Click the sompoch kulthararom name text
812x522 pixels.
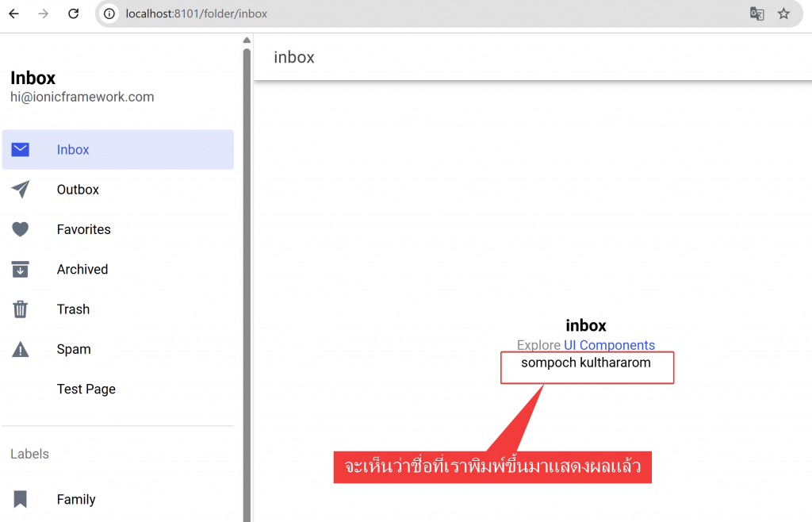(x=585, y=363)
